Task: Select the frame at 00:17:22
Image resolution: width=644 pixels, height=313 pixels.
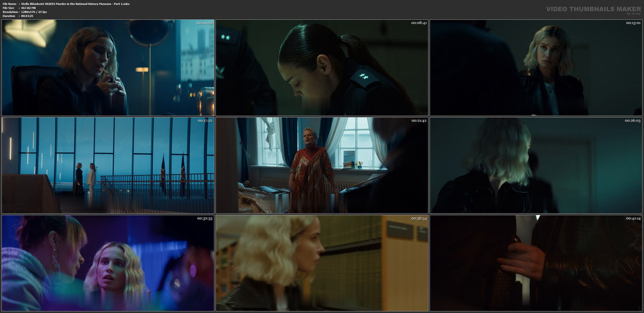Action: (x=108, y=166)
